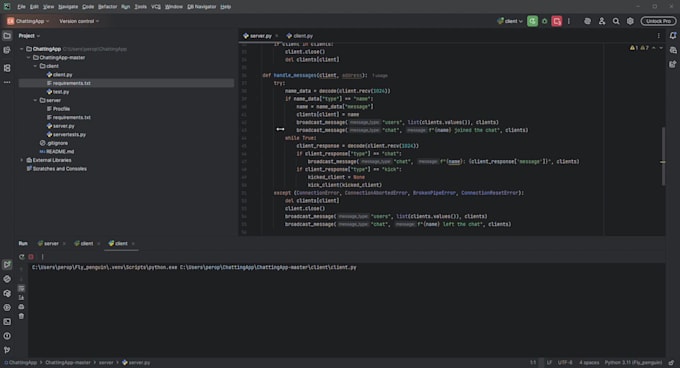This screenshot has height=368, width=680.
Task: Click the '1 usage' hint by handle_messages
Action: (x=379, y=75)
